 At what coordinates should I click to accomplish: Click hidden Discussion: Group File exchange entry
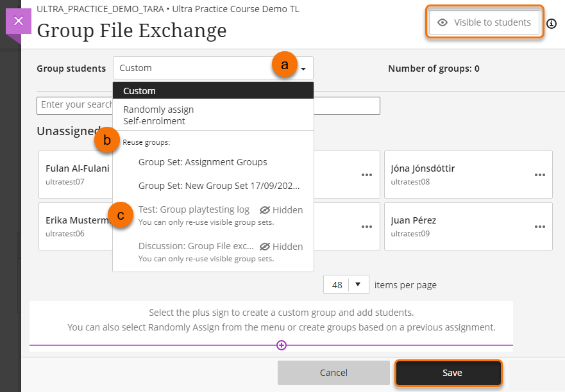click(x=196, y=246)
